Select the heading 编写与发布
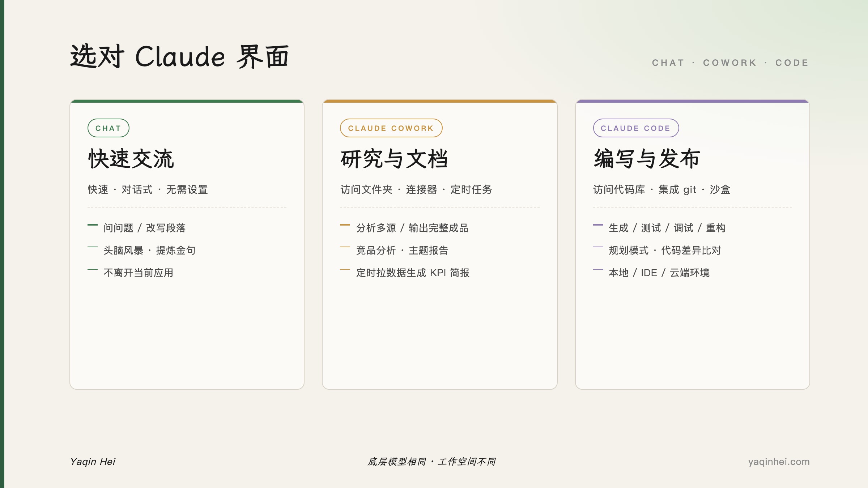The height and width of the screenshot is (488, 868). tap(647, 159)
